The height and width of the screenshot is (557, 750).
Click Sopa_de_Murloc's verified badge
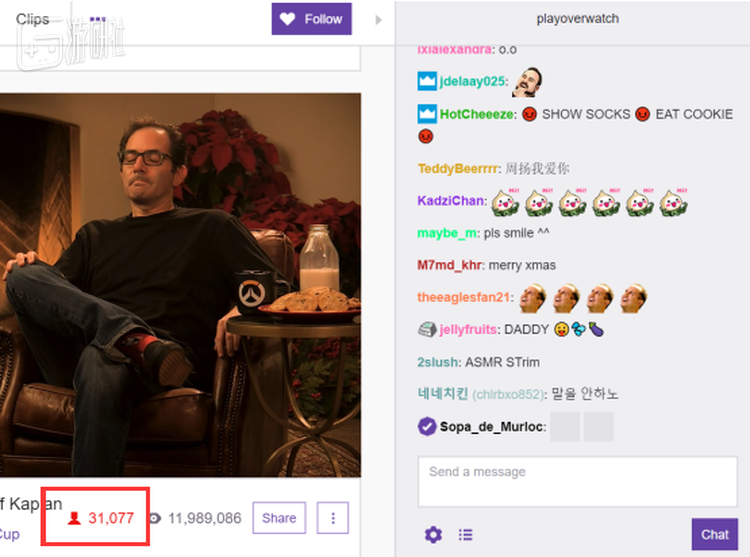427,426
